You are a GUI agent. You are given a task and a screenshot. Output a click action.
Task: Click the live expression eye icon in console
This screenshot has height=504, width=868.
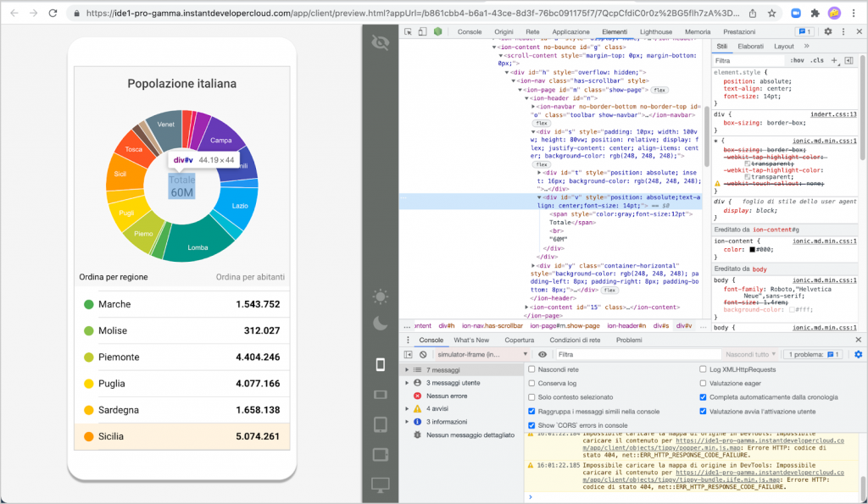point(542,354)
